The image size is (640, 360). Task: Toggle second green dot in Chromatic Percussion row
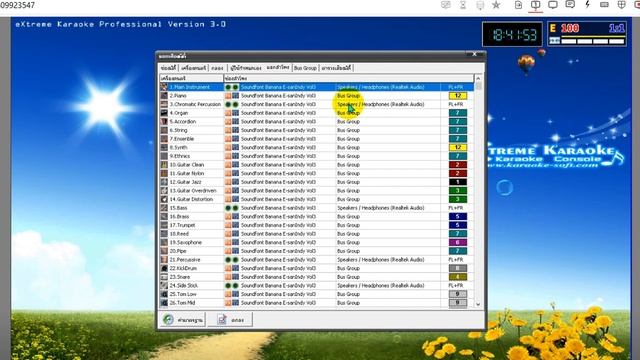pos(236,104)
